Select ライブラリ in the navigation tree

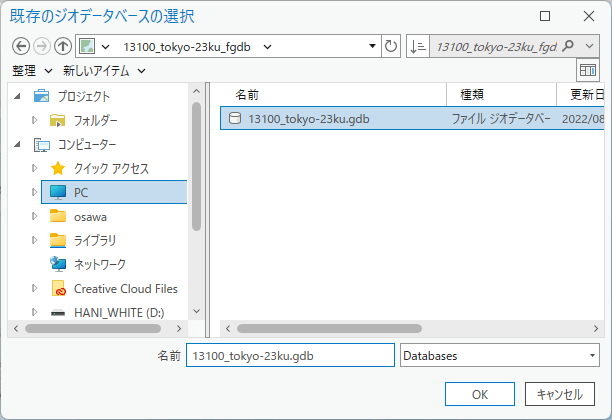pyautogui.click(x=95, y=240)
